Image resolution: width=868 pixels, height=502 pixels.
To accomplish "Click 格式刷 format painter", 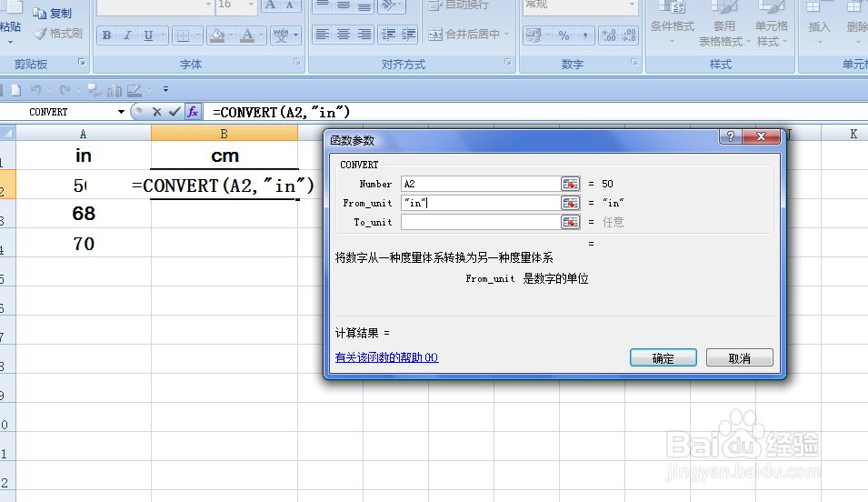I will click(58, 34).
